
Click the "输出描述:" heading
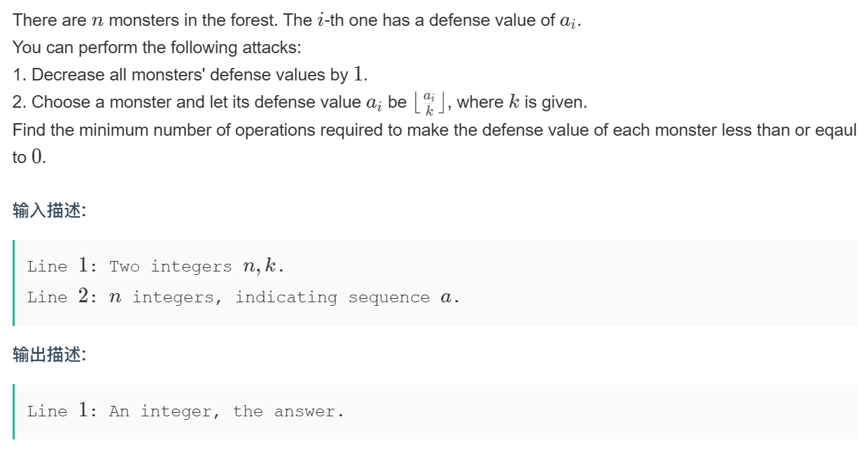point(49,355)
